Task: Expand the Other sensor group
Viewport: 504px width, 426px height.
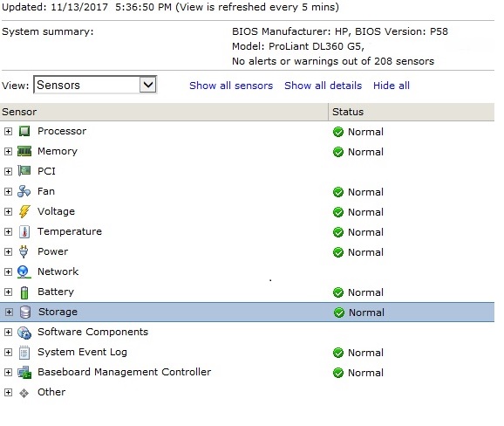Action: click(9, 392)
